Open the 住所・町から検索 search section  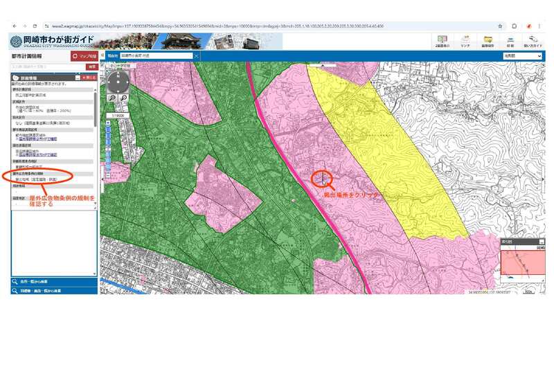click(50, 282)
